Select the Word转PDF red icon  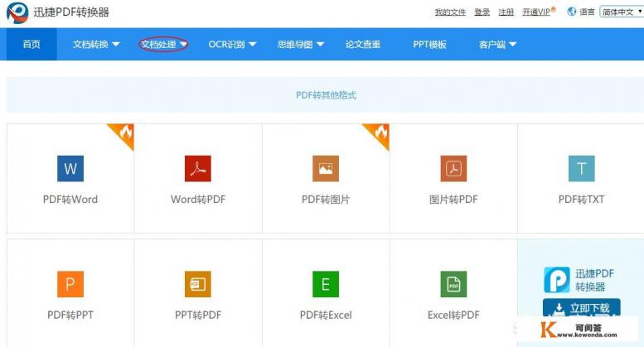[198, 169]
